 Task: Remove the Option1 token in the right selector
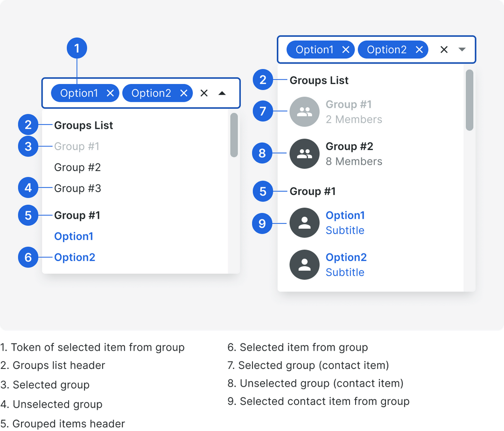[x=346, y=49]
